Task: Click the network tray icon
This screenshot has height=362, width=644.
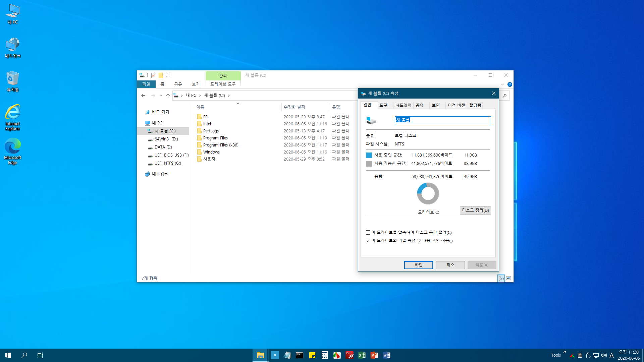Action: [x=596, y=355]
